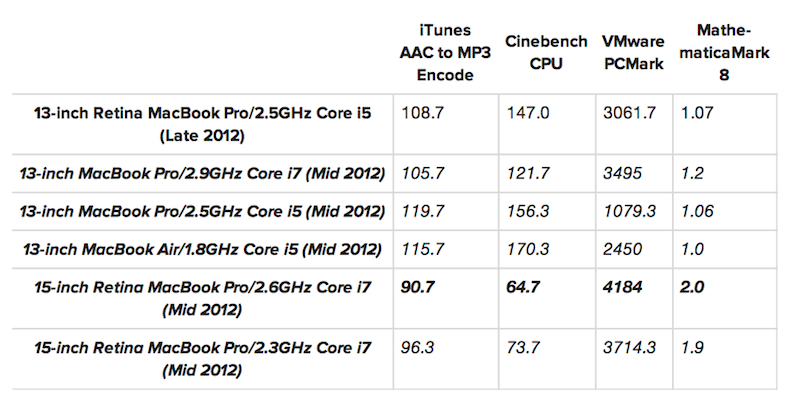Click the VMware PCMark column header

click(633, 52)
